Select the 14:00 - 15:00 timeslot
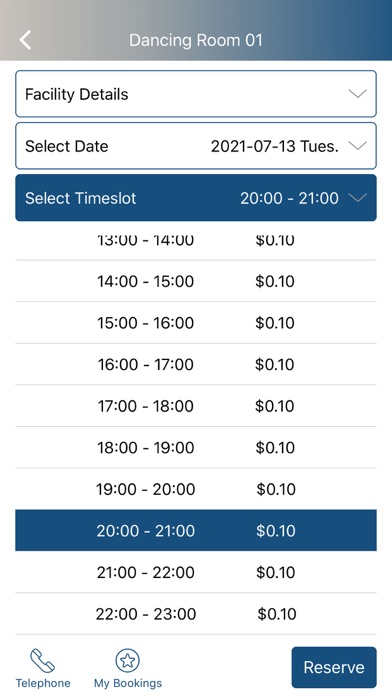The image size is (392, 696). (x=196, y=281)
